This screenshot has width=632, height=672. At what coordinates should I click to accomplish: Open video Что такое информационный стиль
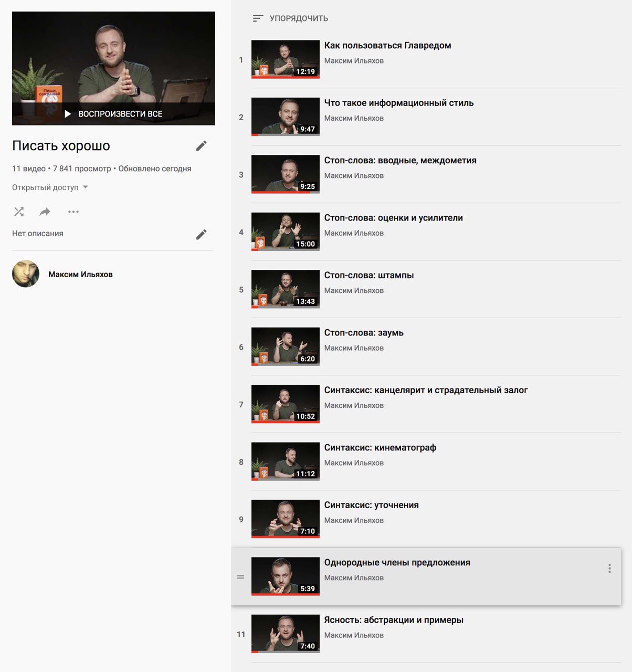(x=399, y=103)
